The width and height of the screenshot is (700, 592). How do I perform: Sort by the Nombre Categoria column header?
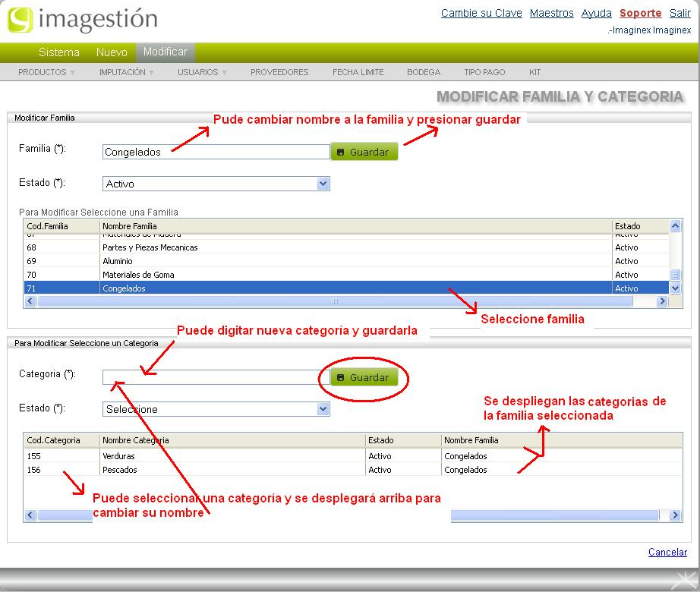pos(232,440)
